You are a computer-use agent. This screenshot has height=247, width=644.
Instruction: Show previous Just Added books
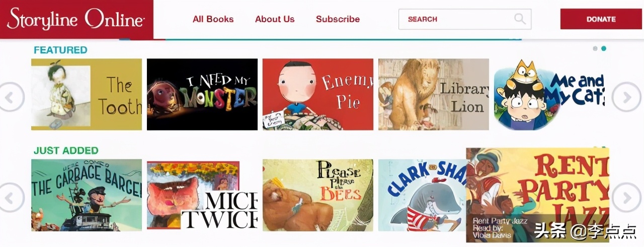click(11, 197)
